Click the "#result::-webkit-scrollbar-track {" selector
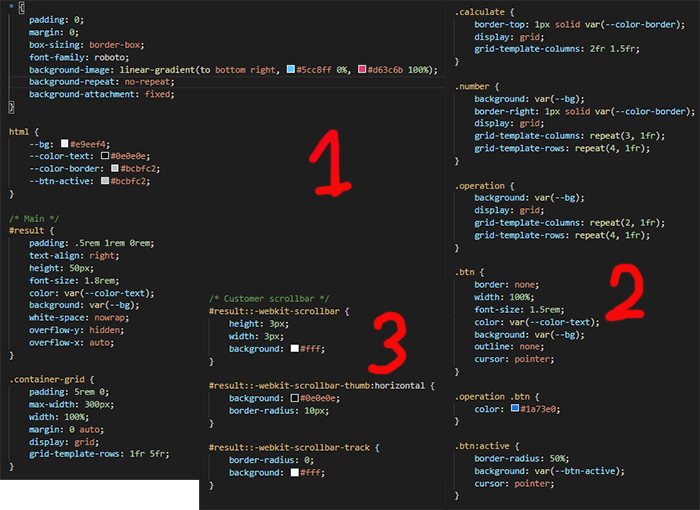Image resolution: width=700 pixels, height=510 pixels. coord(294,447)
